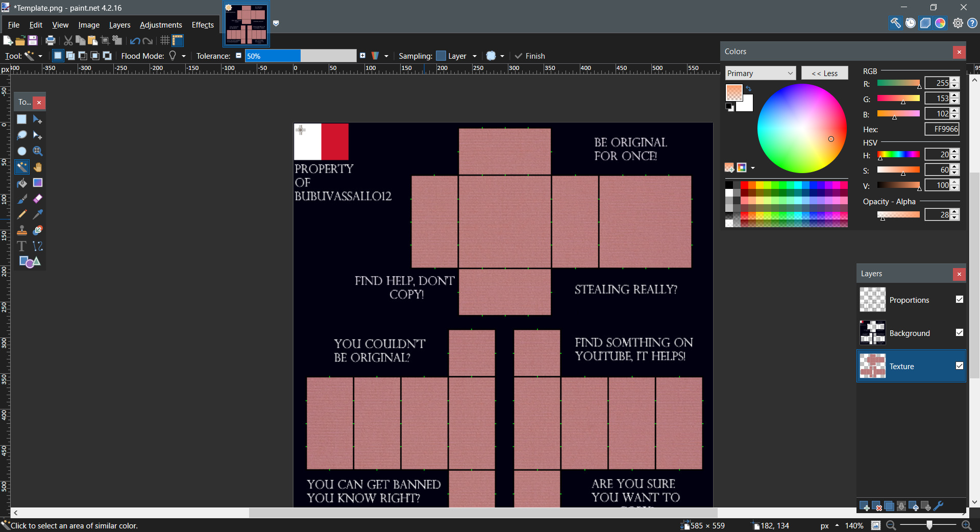Delete the current layer
Viewport: 980px width, 532px height.
877,506
